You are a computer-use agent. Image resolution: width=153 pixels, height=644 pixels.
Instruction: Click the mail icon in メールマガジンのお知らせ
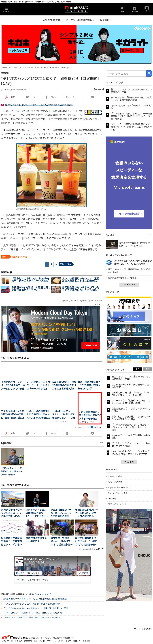(109, 262)
